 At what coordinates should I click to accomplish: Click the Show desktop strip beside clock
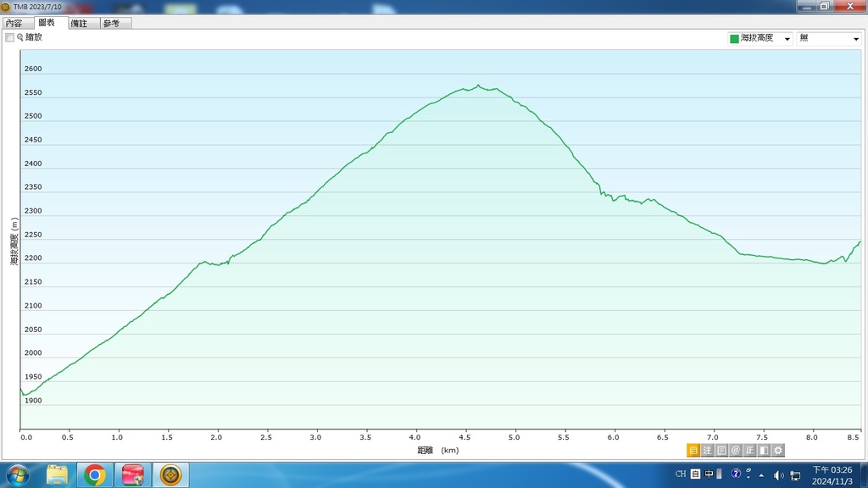864,474
